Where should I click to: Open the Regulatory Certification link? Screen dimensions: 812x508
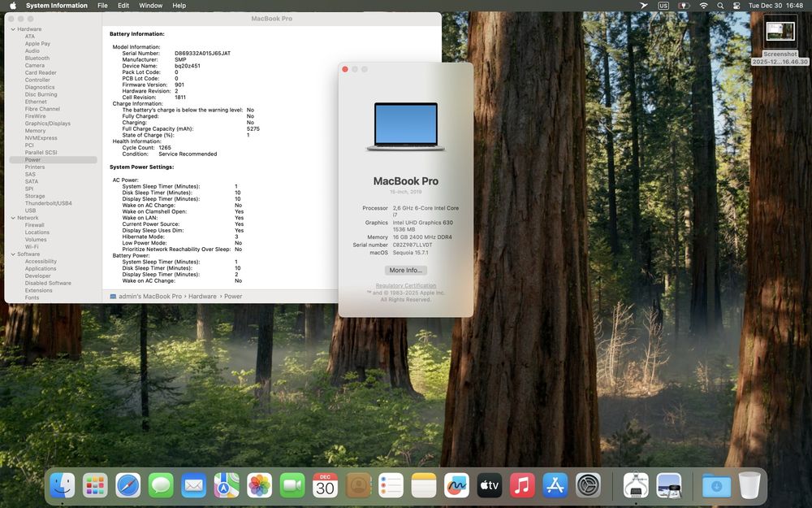click(x=405, y=285)
